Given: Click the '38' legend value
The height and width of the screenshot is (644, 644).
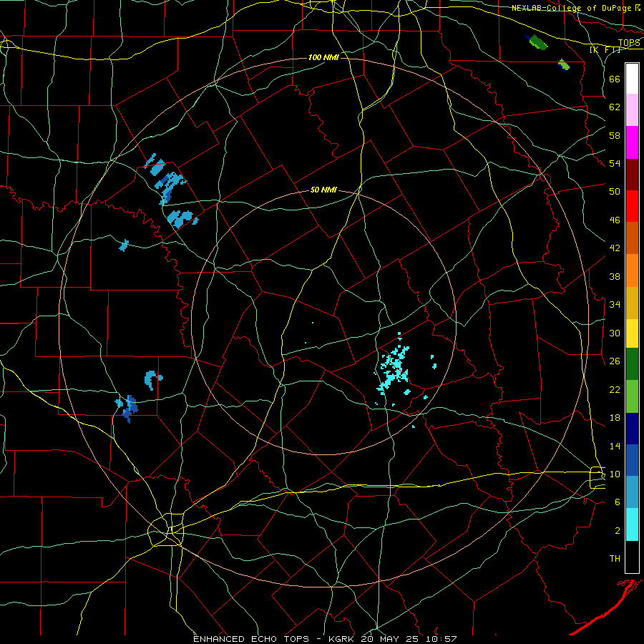Looking at the screenshot, I should tap(615, 276).
